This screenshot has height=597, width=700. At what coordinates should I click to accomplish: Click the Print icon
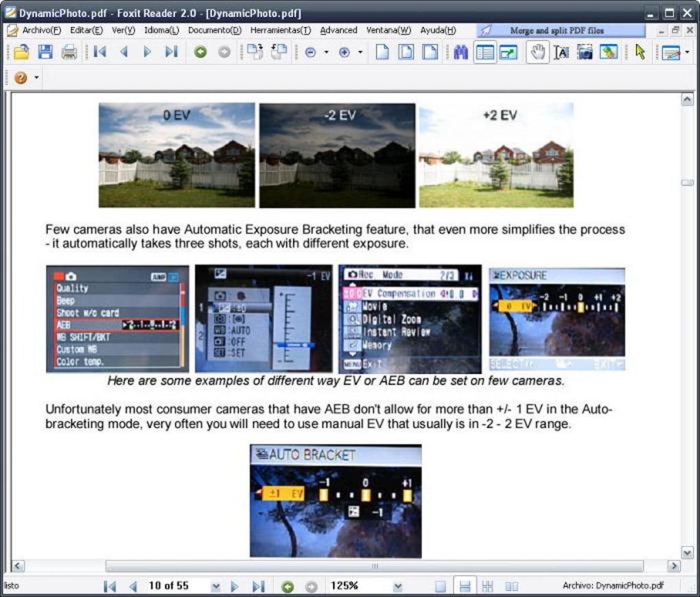pos(69,52)
